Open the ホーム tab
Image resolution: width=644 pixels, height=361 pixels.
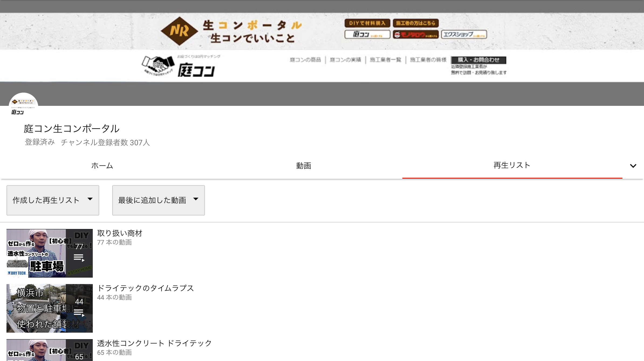point(102,166)
